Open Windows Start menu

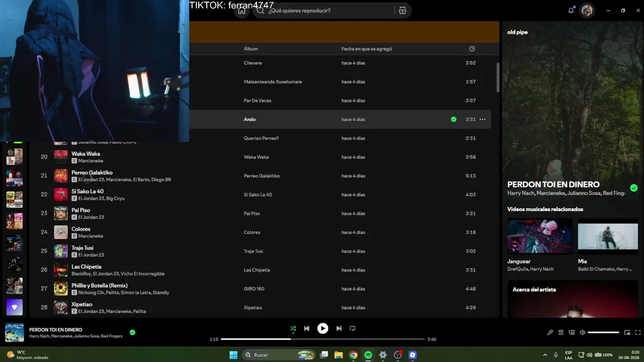point(233,355)
